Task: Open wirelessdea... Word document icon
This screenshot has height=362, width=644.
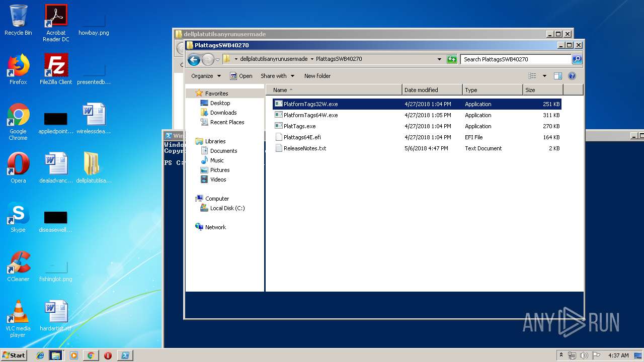Action: click(94, 119)
